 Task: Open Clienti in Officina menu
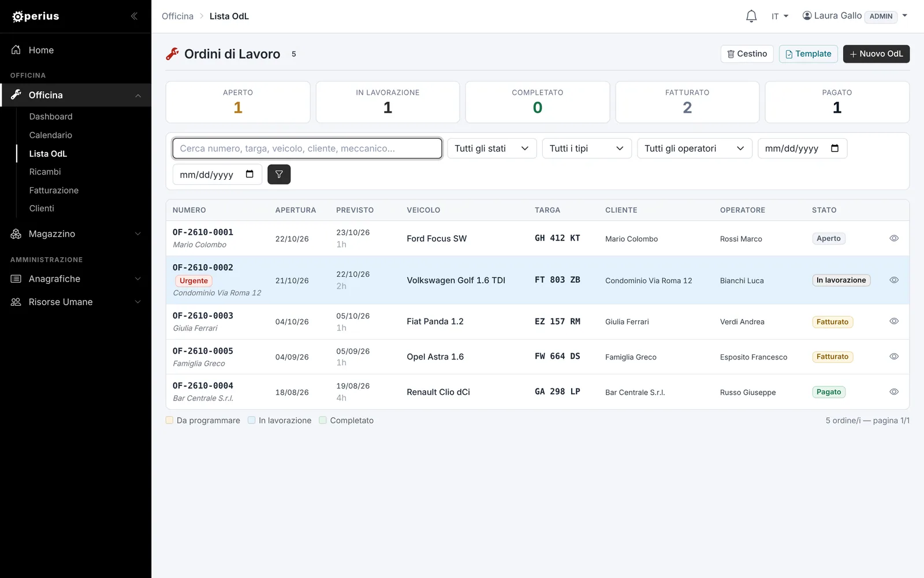coord(42,208)
